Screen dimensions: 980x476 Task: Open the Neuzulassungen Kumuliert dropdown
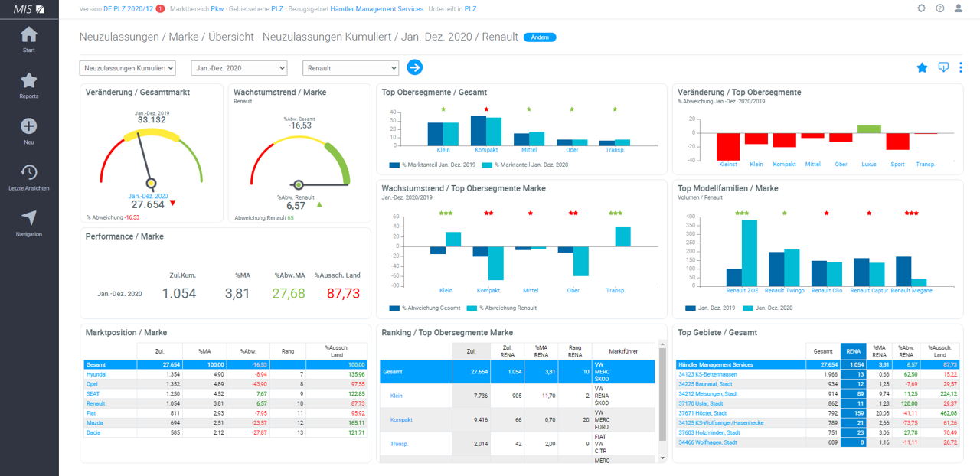coord(127,68)
